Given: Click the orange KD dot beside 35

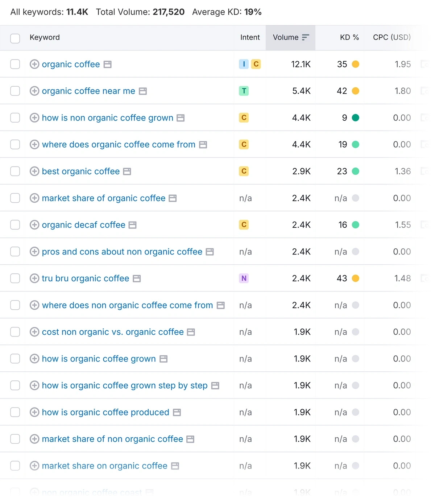Looking at the screenshot, I should 356,64.
